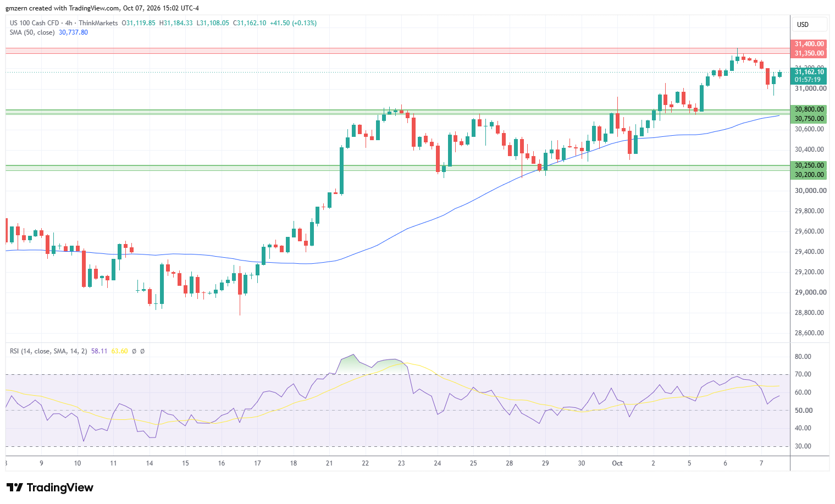Click the 28 date label on the time axis
Screen dimensions: 835x504
[510, 463]
